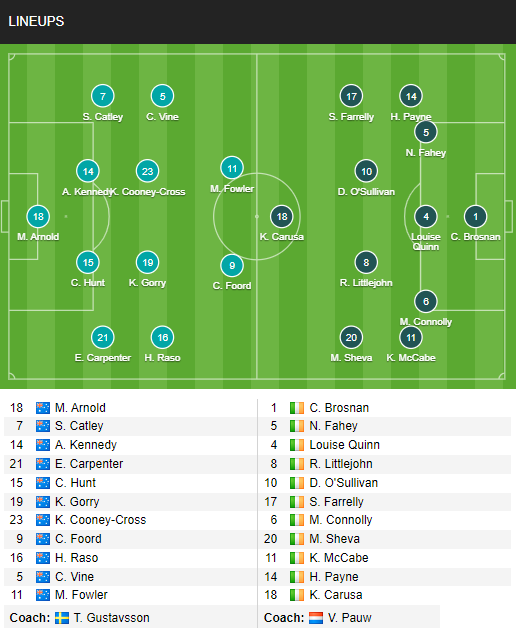Image resolution: width=516 pixels, height=628 pixels.
Task: Click coach V. Pauw's name
Action: tap(349, 618)
